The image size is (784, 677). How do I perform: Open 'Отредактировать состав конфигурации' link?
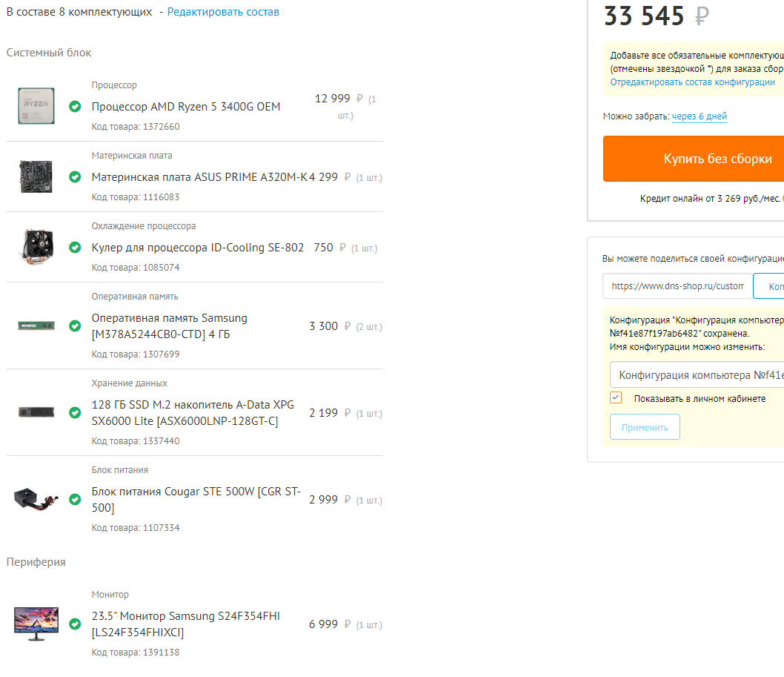[x=692, y=82]
